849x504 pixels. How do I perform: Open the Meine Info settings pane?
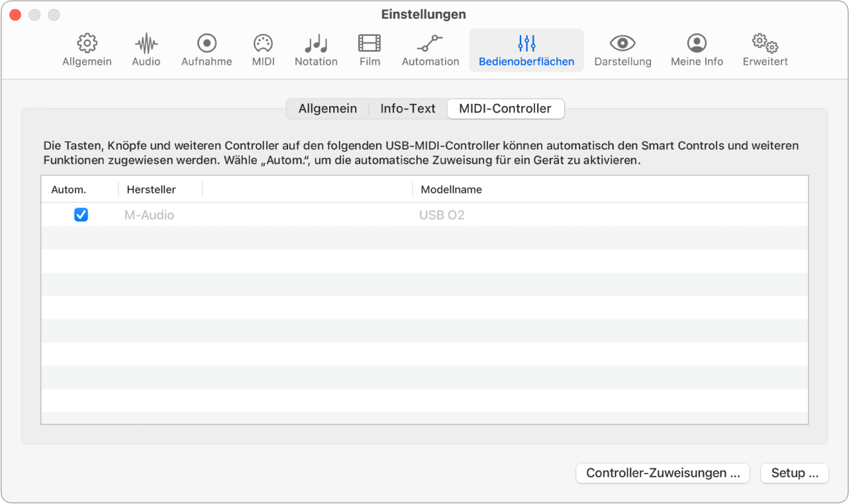[x=697, y=50]
